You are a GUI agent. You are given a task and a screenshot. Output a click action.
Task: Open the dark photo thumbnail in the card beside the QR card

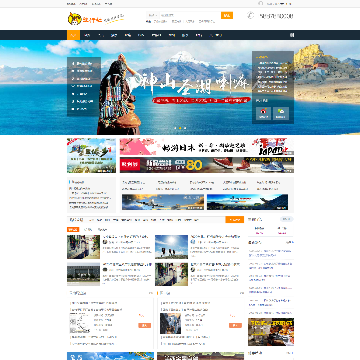(x=171, y=323)
